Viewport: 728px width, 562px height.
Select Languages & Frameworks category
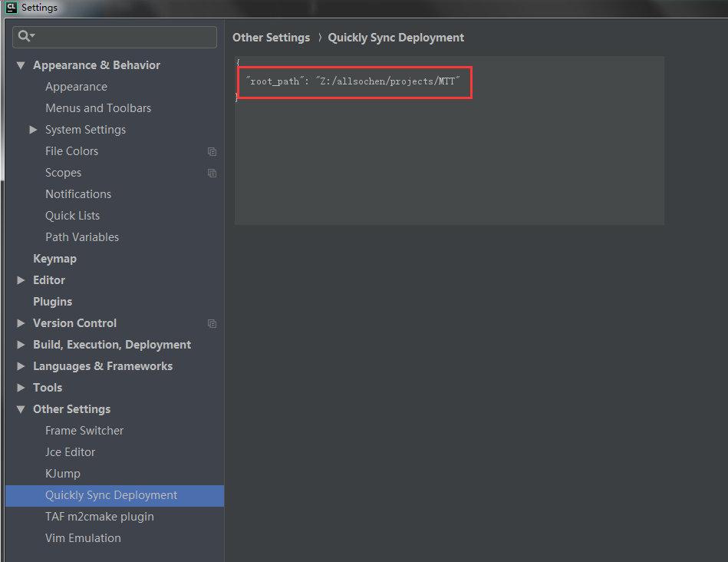103,366
